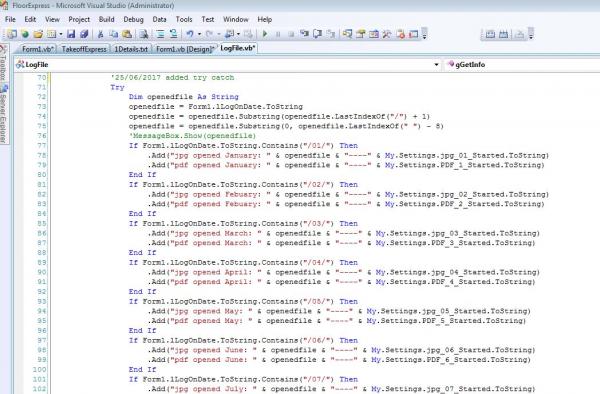Click the comment '25/06/2017 added try catch'
The width and height of the screenshot is (600, 394).
click(172, 78)
